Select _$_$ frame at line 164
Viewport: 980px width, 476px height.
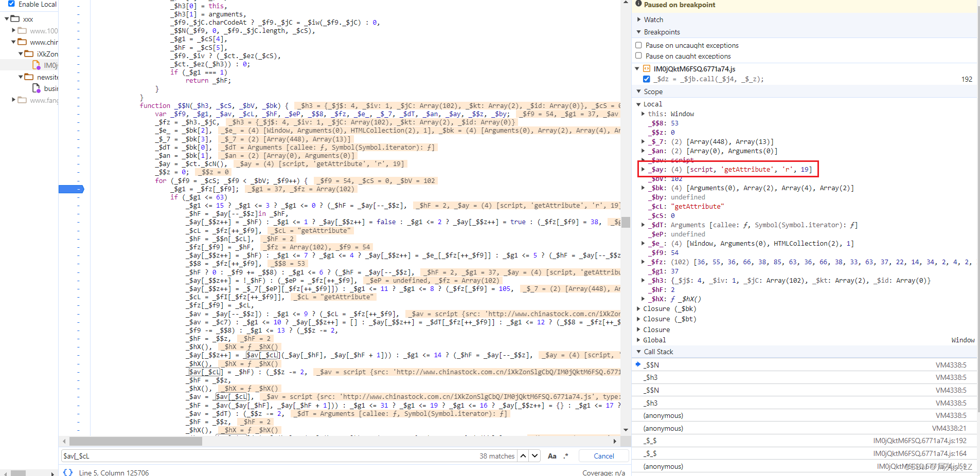[x=804, y=453]
